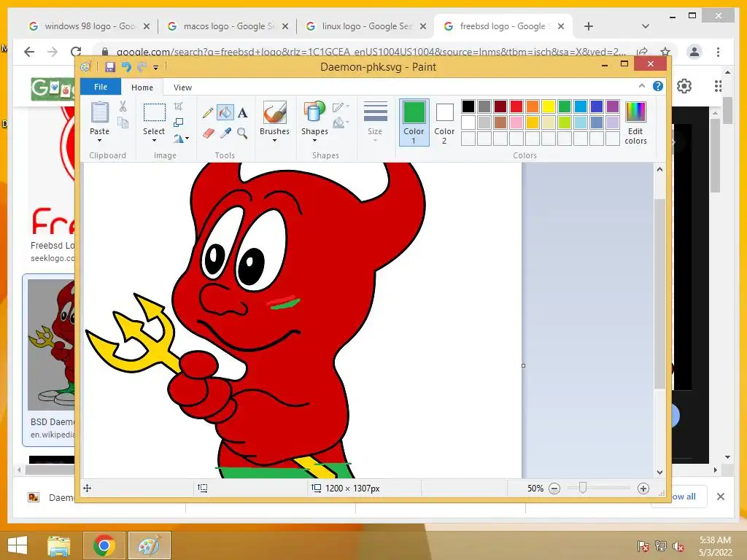This screenshot has height=560, width=747.
Task: Bookmark page with Chrome star icon
Action: (x=665, y=52)
